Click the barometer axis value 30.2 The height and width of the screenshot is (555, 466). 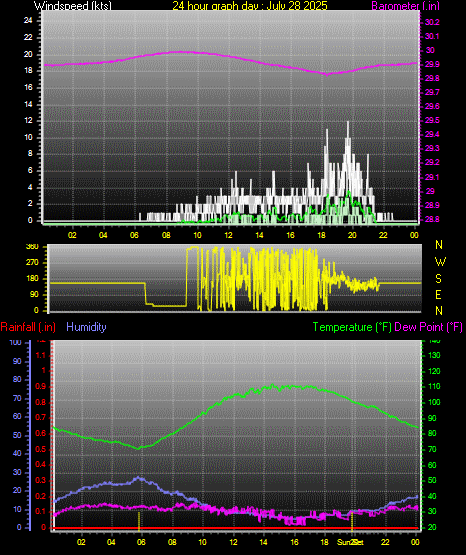pyautogui.click(x=432, y=22)
